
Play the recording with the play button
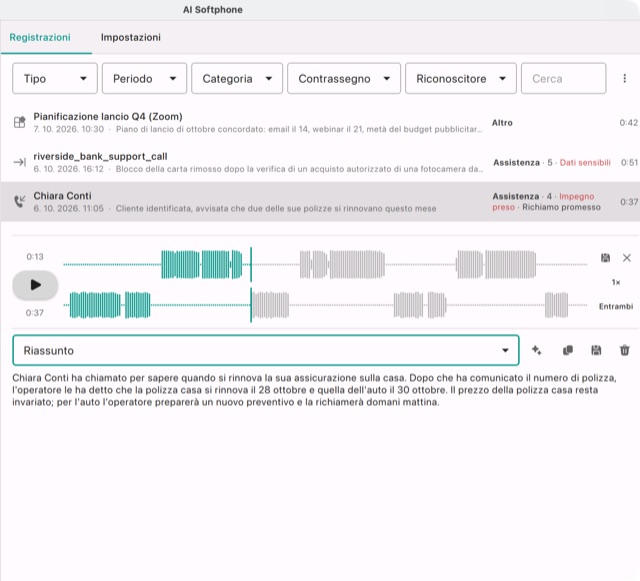35,285
